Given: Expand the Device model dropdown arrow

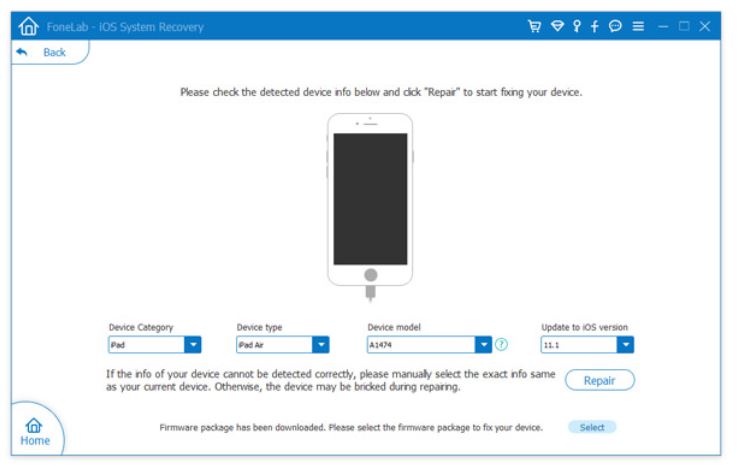Looking at the screenshot, I should [483, 344].
